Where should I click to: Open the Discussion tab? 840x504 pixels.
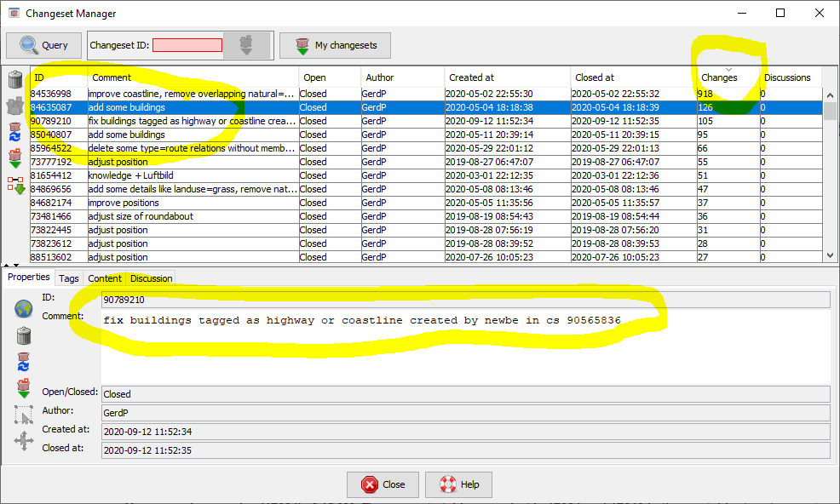(x=151, y=278)
